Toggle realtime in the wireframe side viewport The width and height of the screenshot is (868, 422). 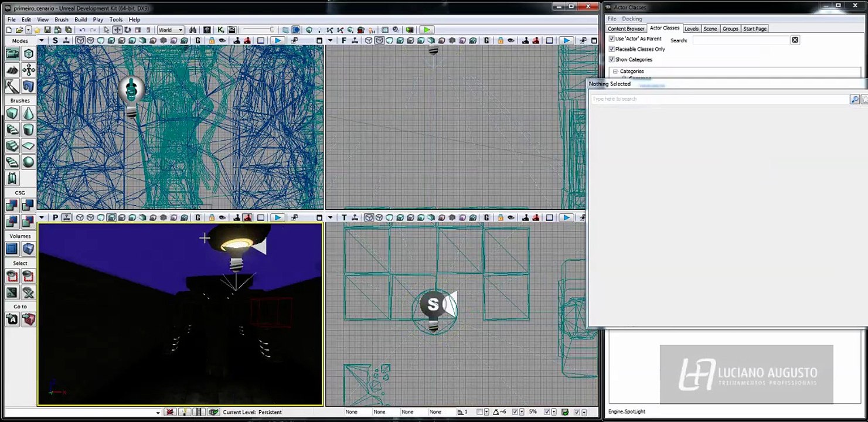pos(66,40)
